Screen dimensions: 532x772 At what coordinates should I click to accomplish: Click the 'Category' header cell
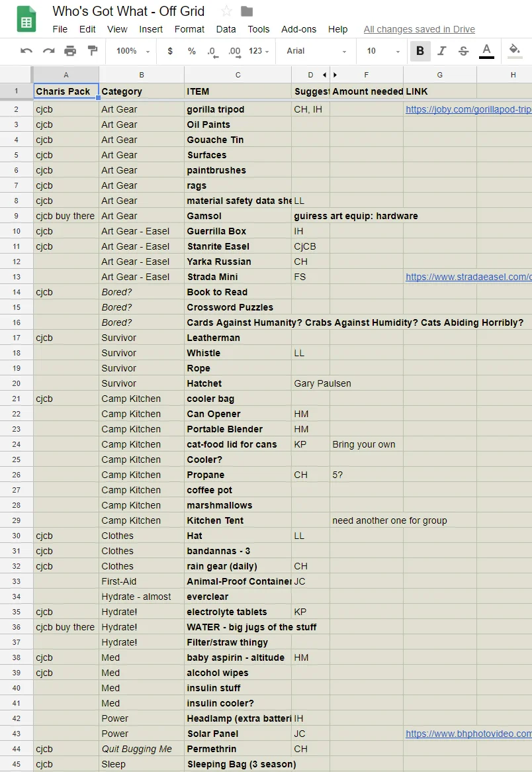tap(141, 91)
